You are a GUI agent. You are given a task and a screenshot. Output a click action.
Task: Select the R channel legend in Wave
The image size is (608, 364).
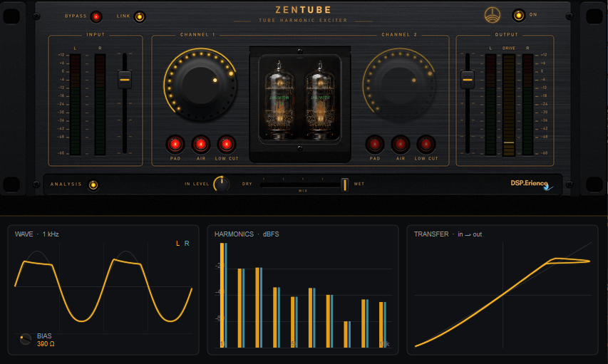[x=187, y=244]
